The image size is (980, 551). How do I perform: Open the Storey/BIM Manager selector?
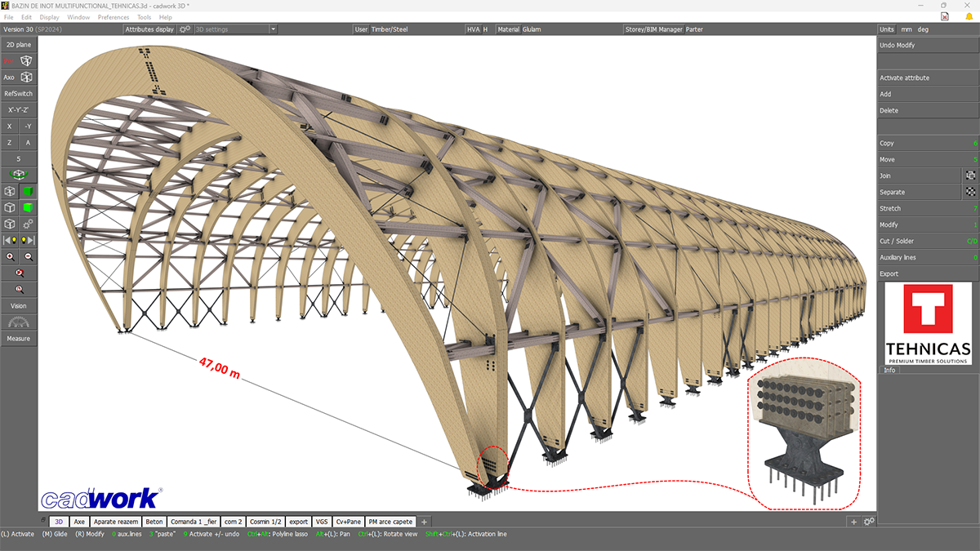click(653, 29)
